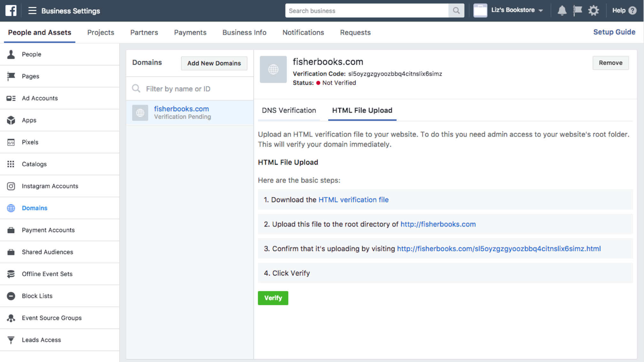Viewport: 644px width, 362px height.
Task: Click the Facebook logo icon
Action: click(x=11, y=11)
